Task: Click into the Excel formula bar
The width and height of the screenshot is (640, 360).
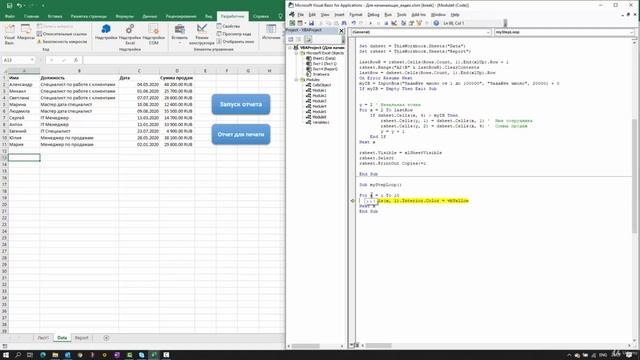Action: click(184, 60)
